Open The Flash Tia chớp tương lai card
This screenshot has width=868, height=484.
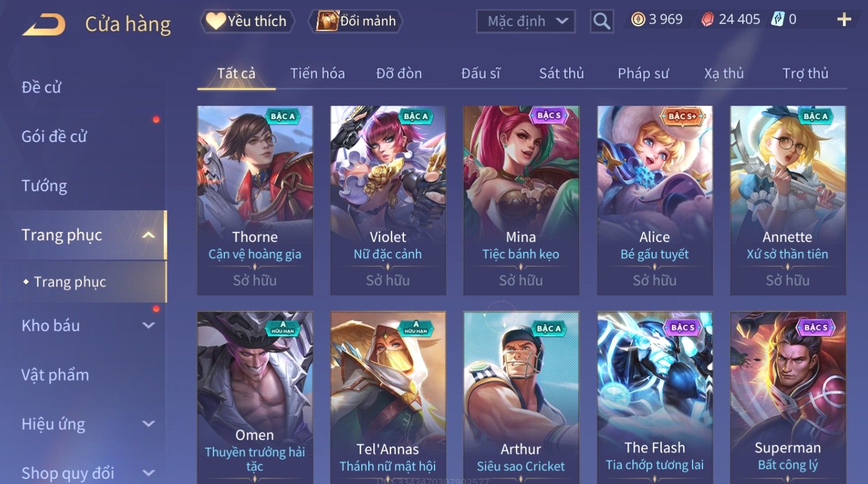click(x=654, y=397)
